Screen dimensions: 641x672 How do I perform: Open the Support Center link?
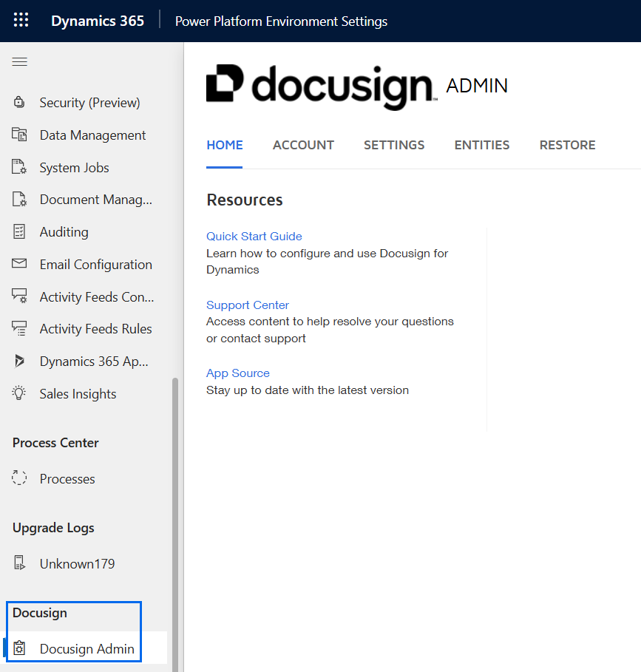click(247, 305)
